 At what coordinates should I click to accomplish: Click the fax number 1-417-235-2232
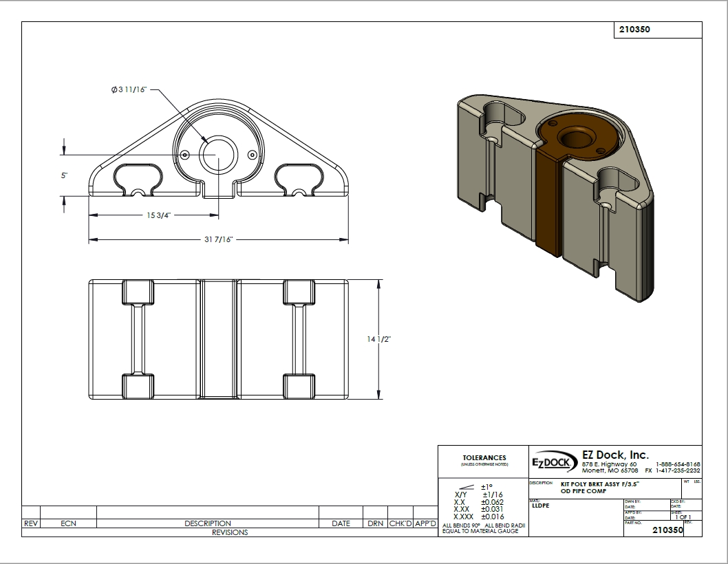coord(678,470)
